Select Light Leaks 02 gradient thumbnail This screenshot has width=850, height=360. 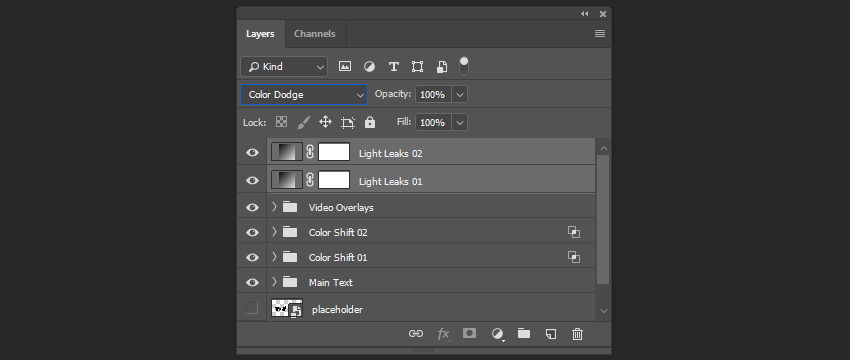tap(287, 152)
